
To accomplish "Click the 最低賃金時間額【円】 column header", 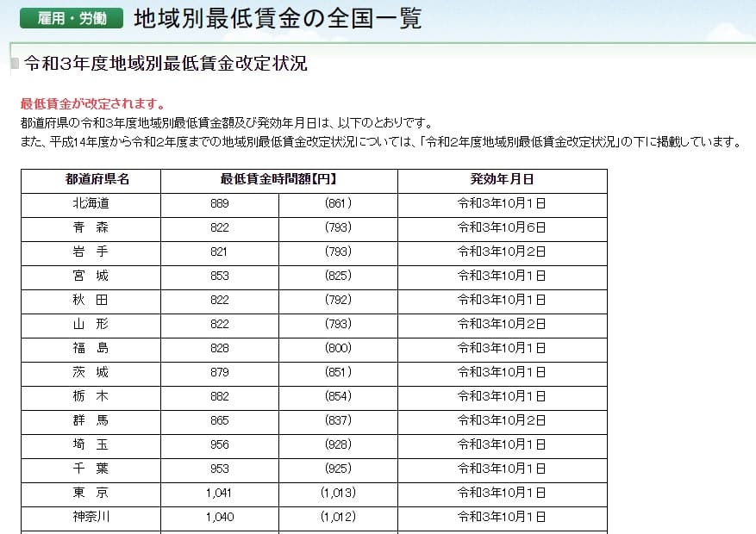I will click(278, 179).
